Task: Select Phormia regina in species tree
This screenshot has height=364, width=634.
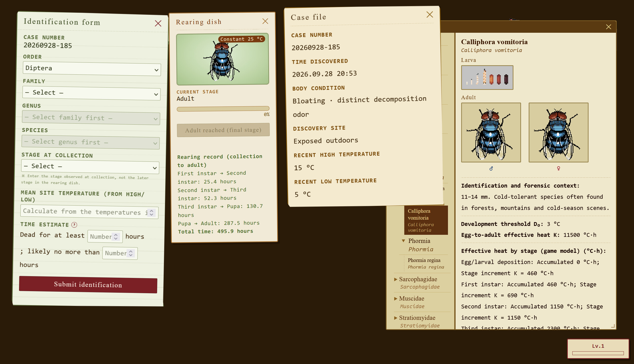Action: tap(426, 263)
